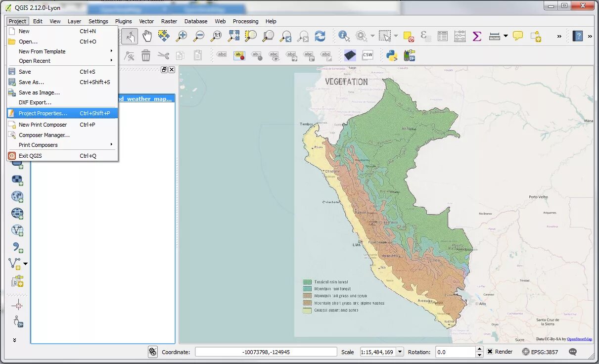Select the Touch Zoom and Pan tool
The height and width of the screenshot is (364, 599).
[130, 36]
